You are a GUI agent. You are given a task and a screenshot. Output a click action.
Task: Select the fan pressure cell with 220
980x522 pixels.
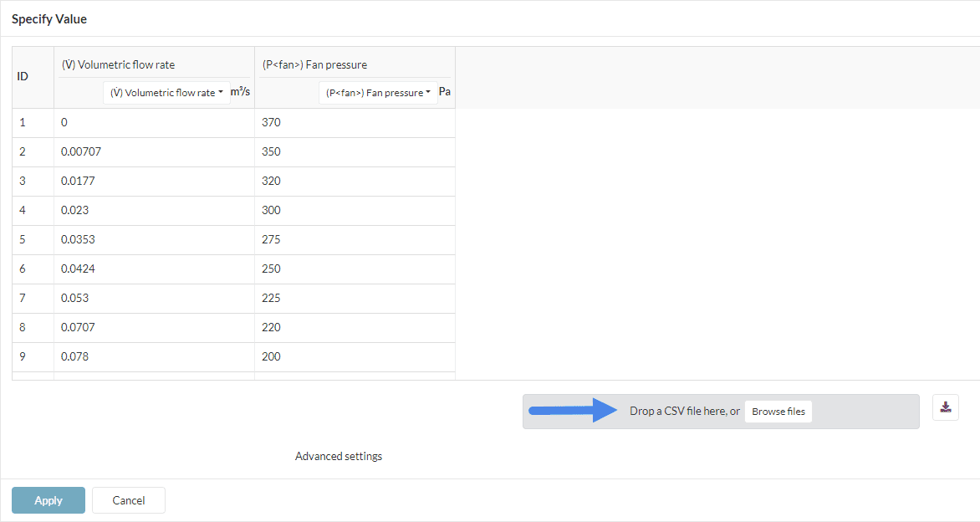pyautogui.click(x=355, y=327)
